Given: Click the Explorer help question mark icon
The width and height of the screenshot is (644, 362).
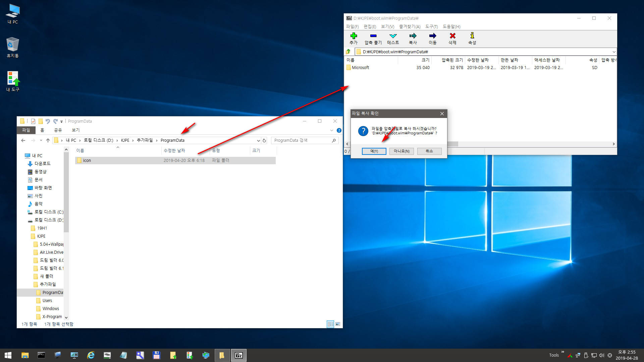Looking at the screenshot, I should click(x=339, y=130).
